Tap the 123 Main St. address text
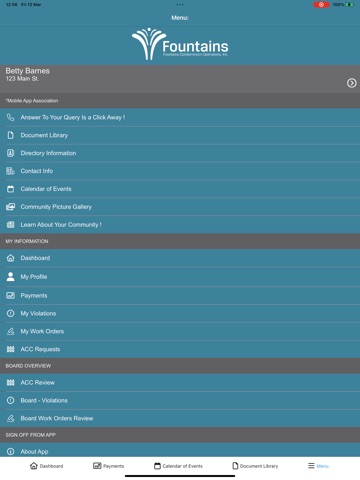This screenshot has height=480, width=360. pos(22,79)
